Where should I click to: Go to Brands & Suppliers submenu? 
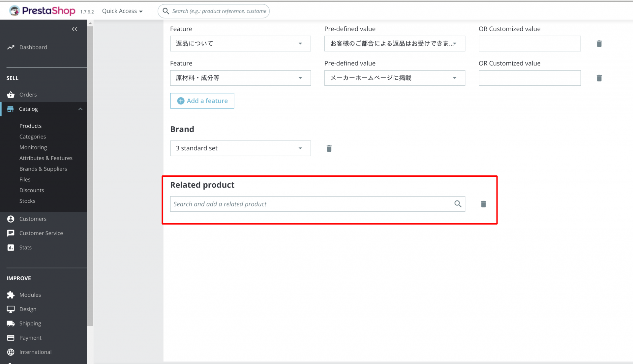(43, 169)
